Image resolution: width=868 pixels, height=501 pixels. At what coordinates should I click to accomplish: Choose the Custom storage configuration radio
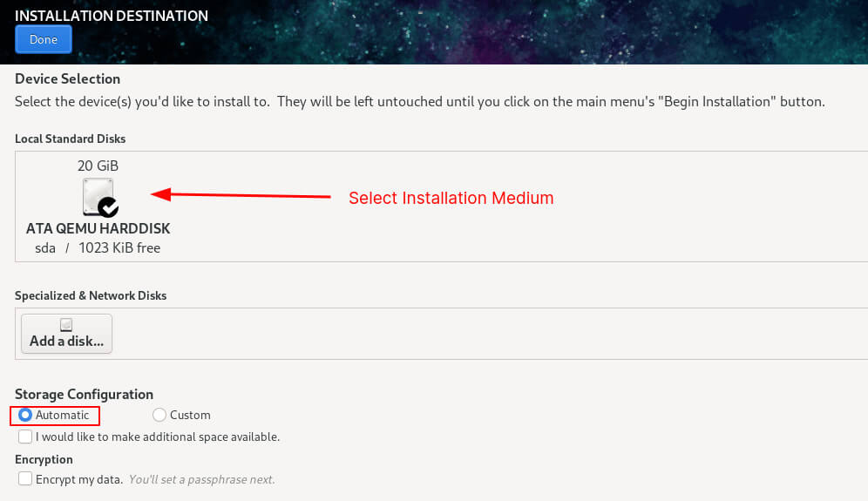pos(159,415)
